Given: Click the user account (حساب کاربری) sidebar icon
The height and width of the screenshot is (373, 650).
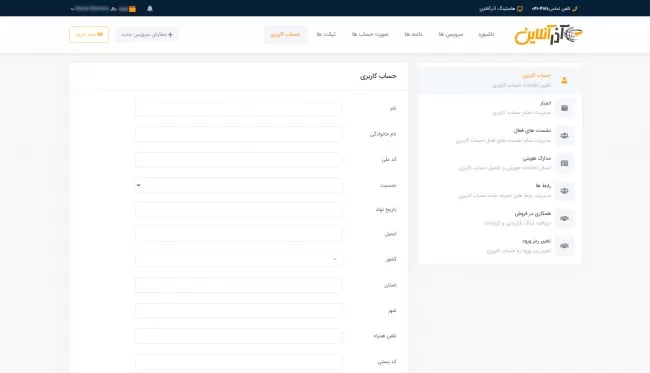Looking at the screenshot, I should [564, 80].
